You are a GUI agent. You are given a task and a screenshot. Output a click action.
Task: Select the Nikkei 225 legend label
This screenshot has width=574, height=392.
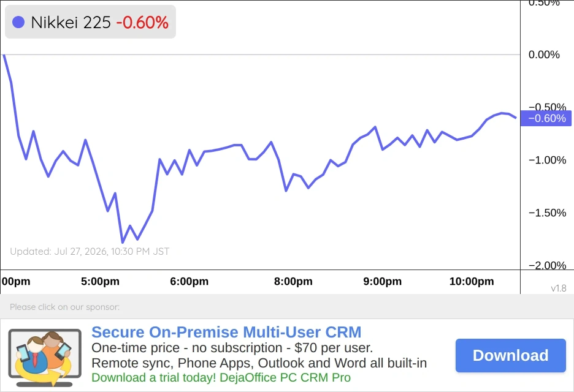click(x=71, y=22)
